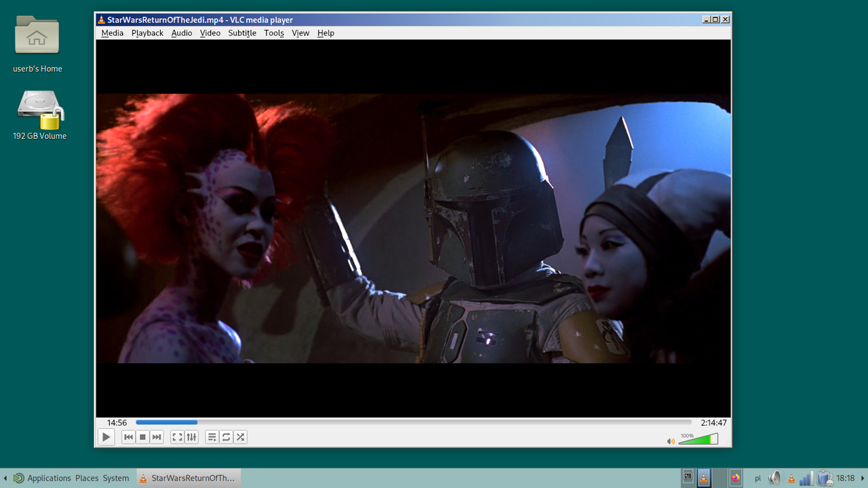868x488 pixels.
Task: Toggle random shuffle playback
Action: [x=240, y=437]
